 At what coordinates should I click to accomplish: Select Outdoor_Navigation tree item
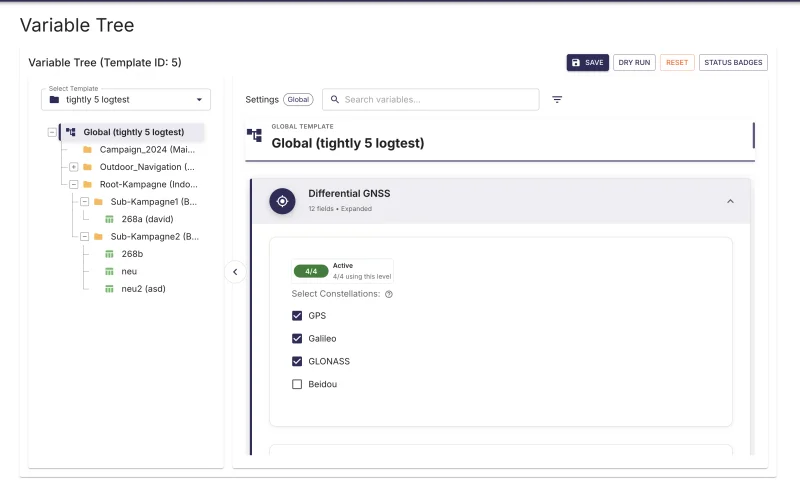tap(147, 167)
